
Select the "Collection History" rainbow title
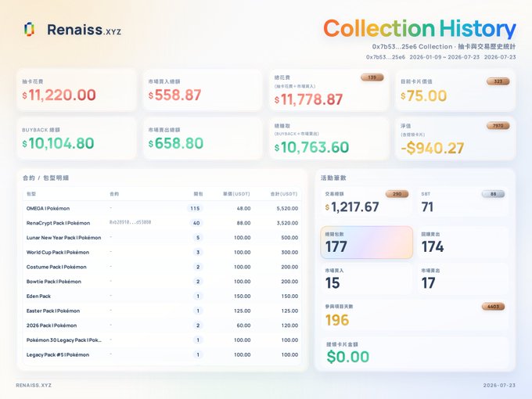point(419,28)
